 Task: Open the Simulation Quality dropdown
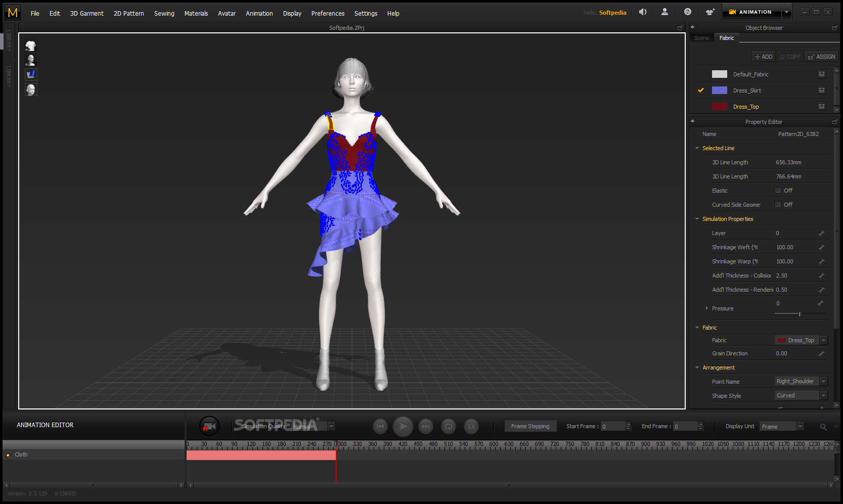click(331, 426)
